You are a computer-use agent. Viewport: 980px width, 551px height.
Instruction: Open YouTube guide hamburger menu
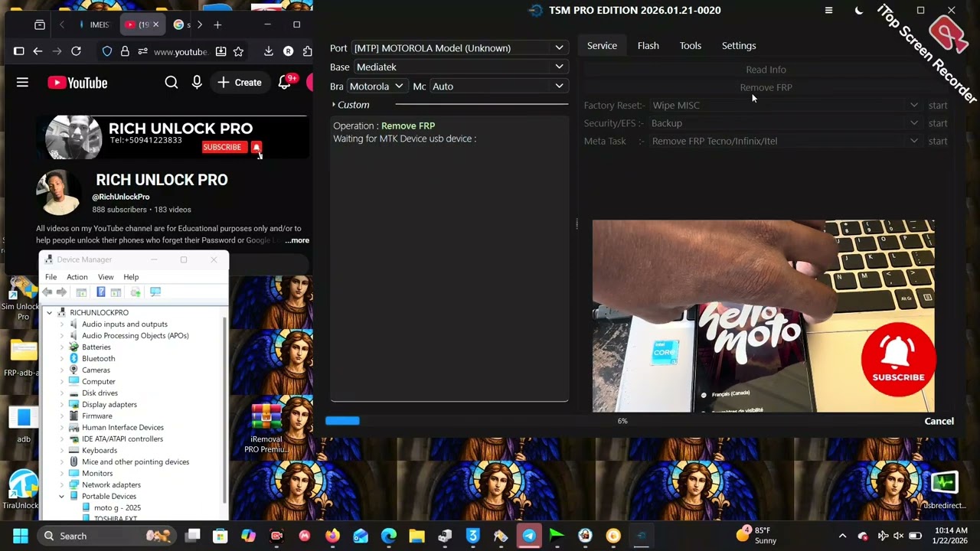[x=22, y=83]
